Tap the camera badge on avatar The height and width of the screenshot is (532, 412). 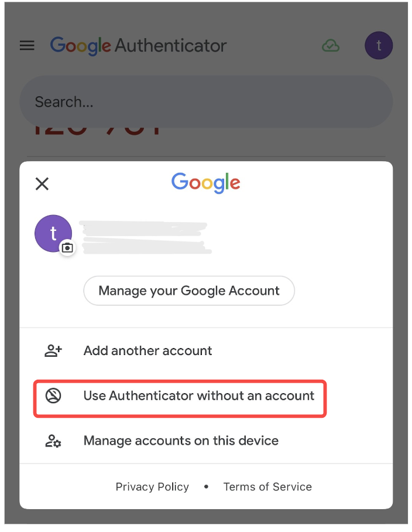coord(67,248)
